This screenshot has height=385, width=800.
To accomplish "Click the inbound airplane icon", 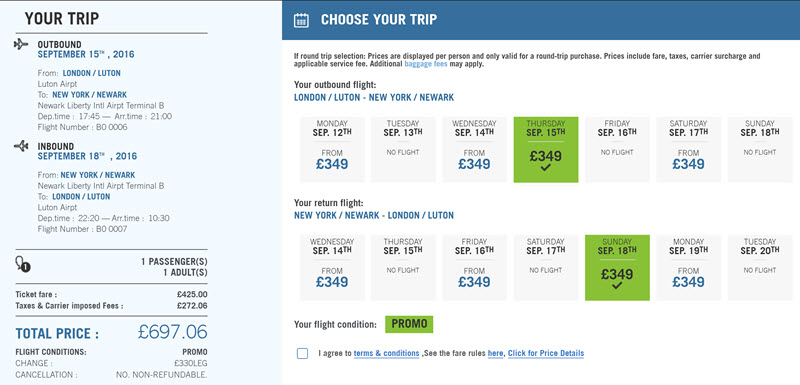I will (x=21, y=146).
